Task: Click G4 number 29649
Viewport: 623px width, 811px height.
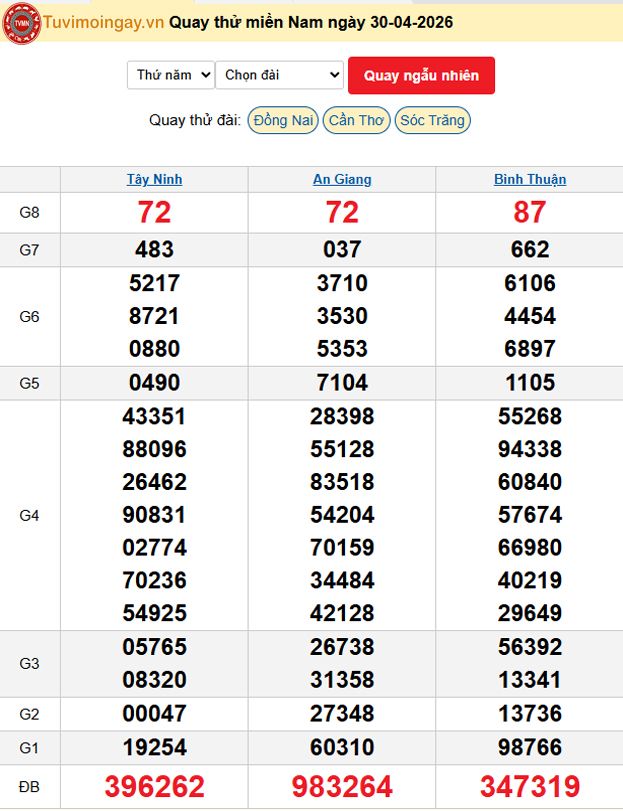Action: 530,613
